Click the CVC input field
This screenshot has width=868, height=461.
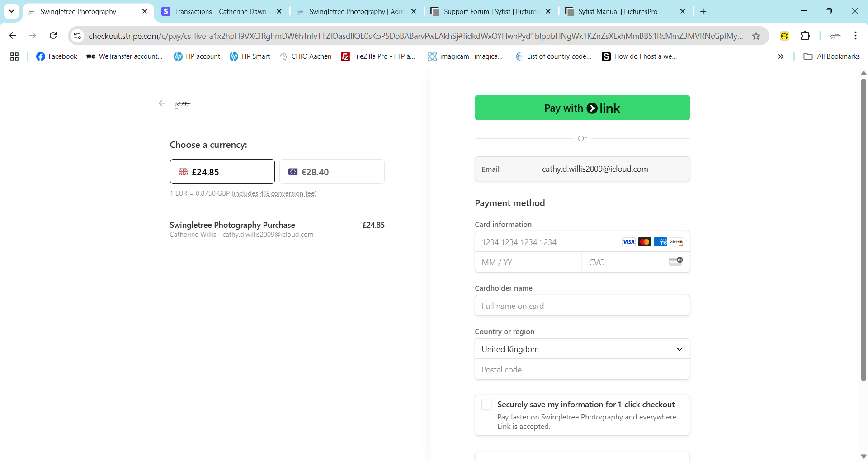pyautogui.click(x=636, y=262)
